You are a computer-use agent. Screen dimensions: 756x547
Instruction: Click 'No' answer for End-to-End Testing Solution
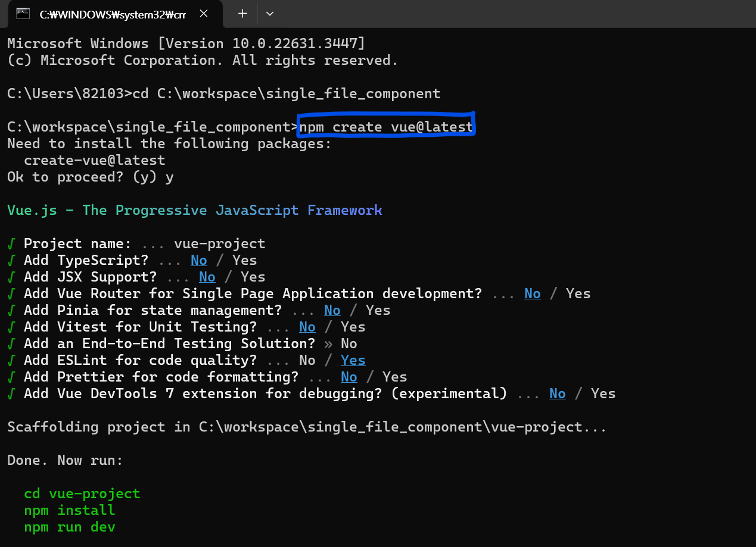pos(349,343)
